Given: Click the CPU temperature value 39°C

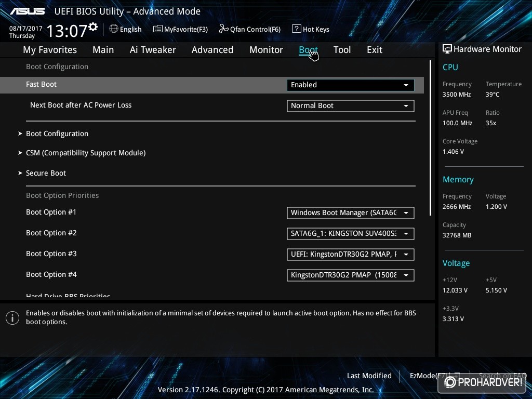Looking at the screenshot, I should (493, 95).
